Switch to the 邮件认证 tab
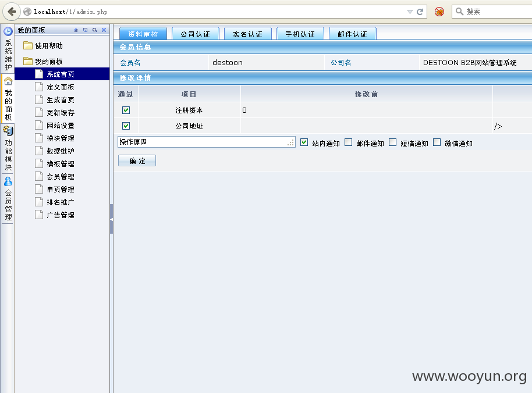 click(353, 34)
